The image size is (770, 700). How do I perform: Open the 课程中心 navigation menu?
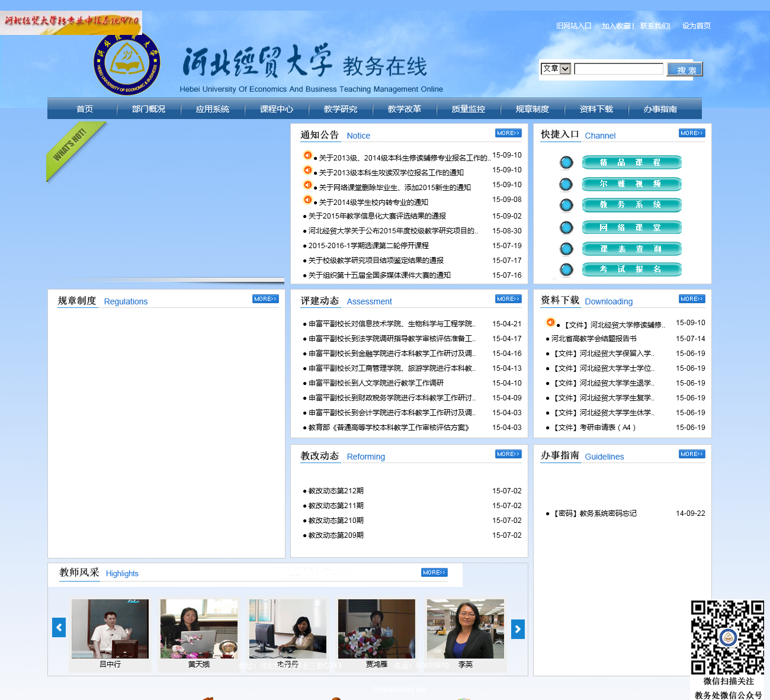(277, 109)
